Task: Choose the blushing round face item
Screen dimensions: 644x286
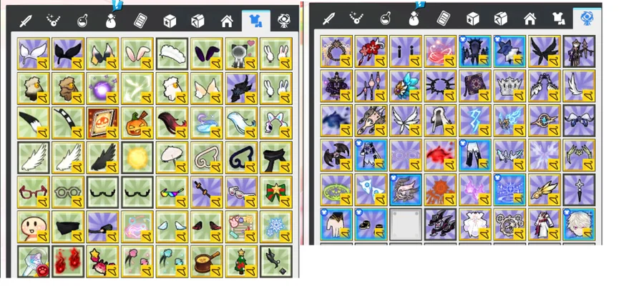Action: (x=33, y=227)
